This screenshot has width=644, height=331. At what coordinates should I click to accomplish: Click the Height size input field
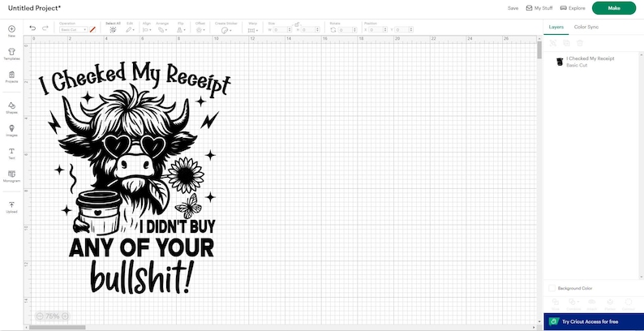pyautogui.click(x=308, y=30)
